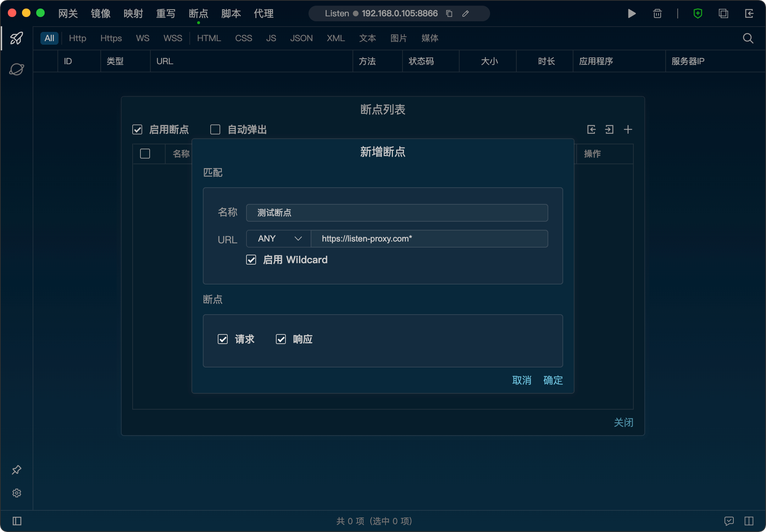Switch to the JSON filter tab

click(x=301, y=38)
